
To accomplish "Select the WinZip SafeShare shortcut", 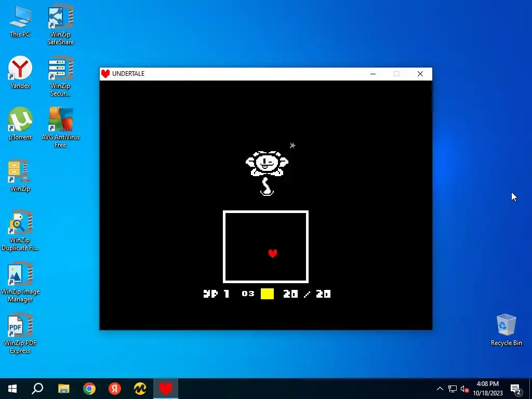I will (x=60, y=25).
